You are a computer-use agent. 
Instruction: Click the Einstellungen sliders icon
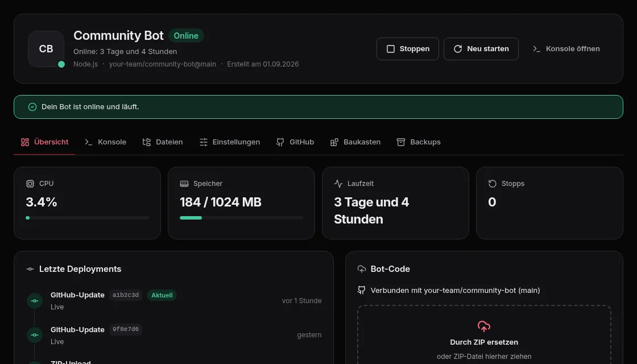204,142
